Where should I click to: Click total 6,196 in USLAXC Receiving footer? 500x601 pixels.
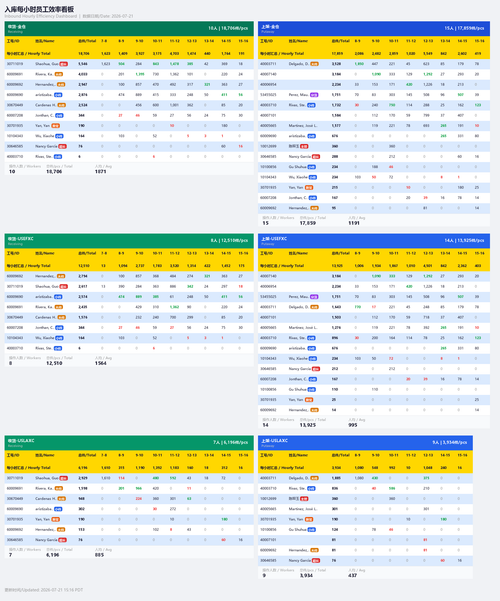click(53, 555)
